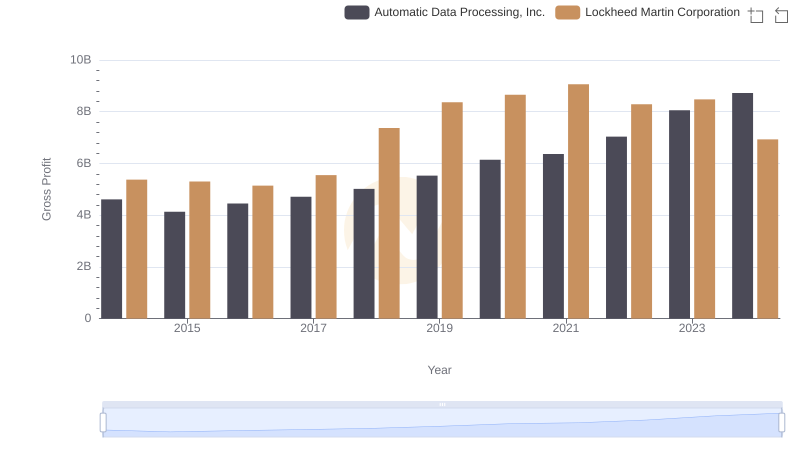800x461 pixels.
Task: Click the 2022 Lockheed Martin bar
Action: (641, 212)
